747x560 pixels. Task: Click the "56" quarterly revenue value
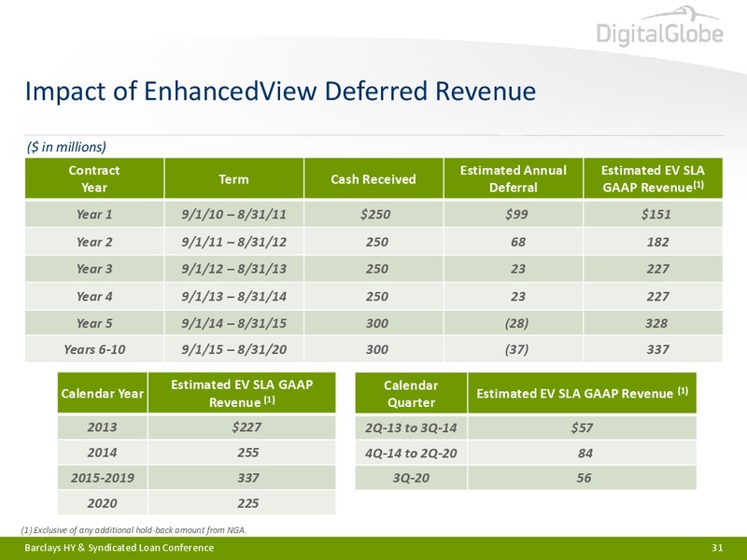(585, 478)
